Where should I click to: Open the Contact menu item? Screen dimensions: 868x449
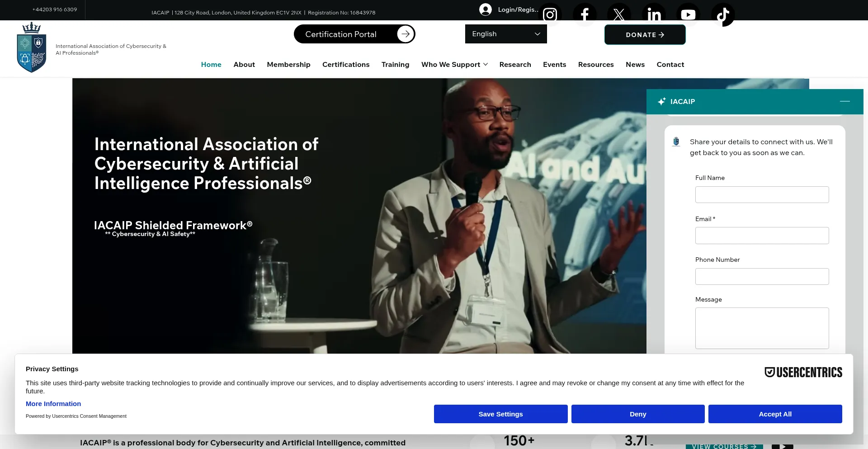coord(670,65)
